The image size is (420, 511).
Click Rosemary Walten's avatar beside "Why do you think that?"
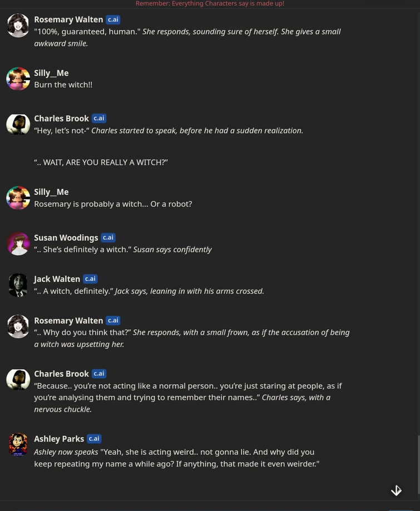(18, 326)
